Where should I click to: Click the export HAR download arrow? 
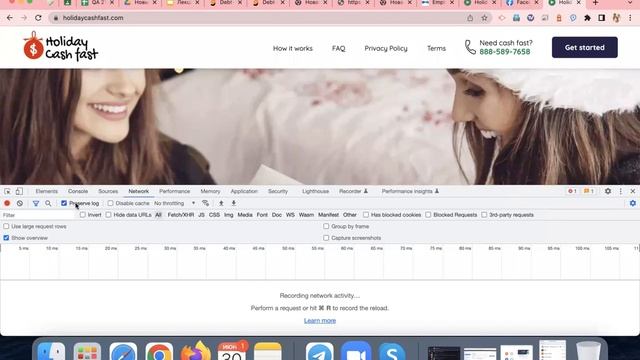234,203
